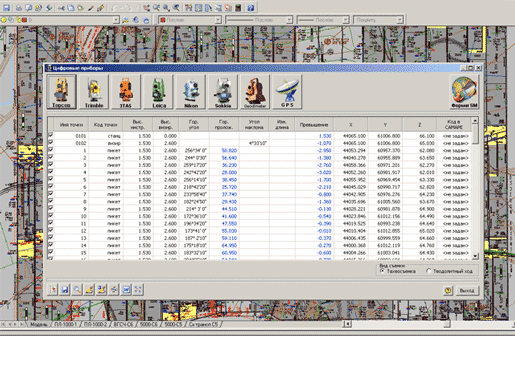Click the blue help book toolbar icon
Image resolution: width=515 pixels, height=386 pixels.
[x=251, y=7]
